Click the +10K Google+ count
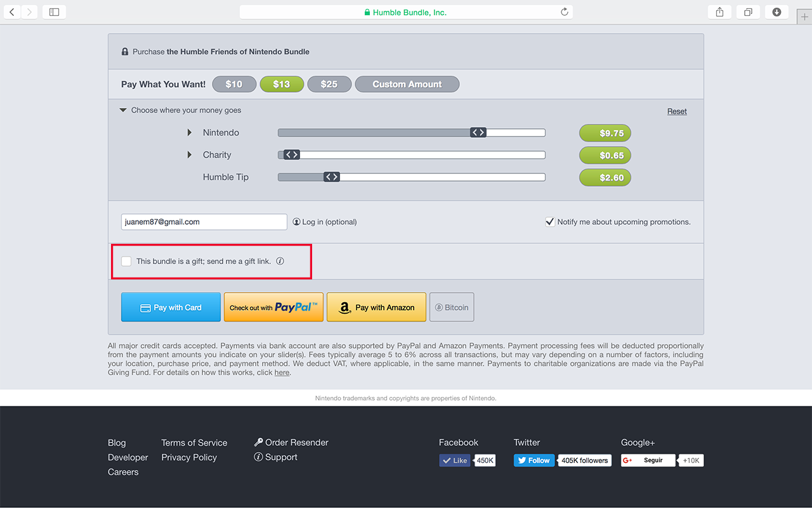Screen dimensions: 812x508 (x=691, y=460)
